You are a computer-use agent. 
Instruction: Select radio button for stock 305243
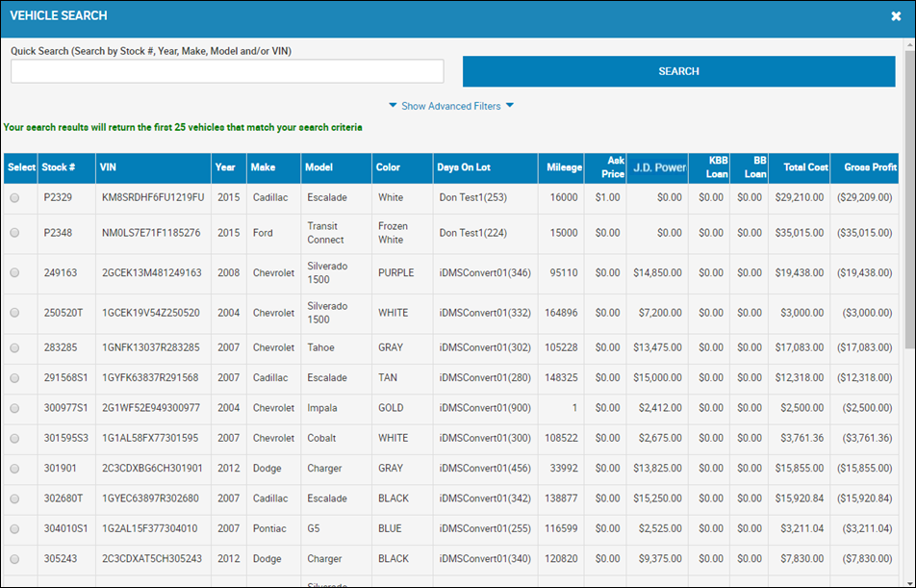(14, 559)
